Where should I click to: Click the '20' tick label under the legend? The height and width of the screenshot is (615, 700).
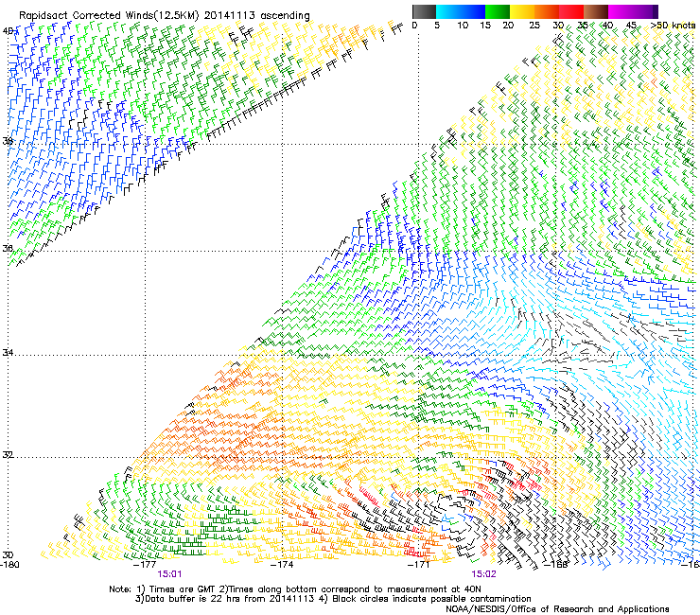click(x=508, y=25)
